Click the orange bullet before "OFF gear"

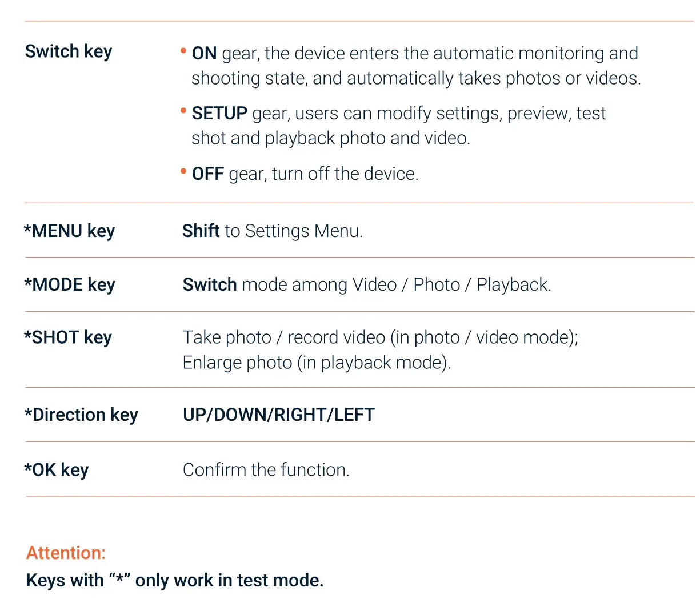click(183, 171)
